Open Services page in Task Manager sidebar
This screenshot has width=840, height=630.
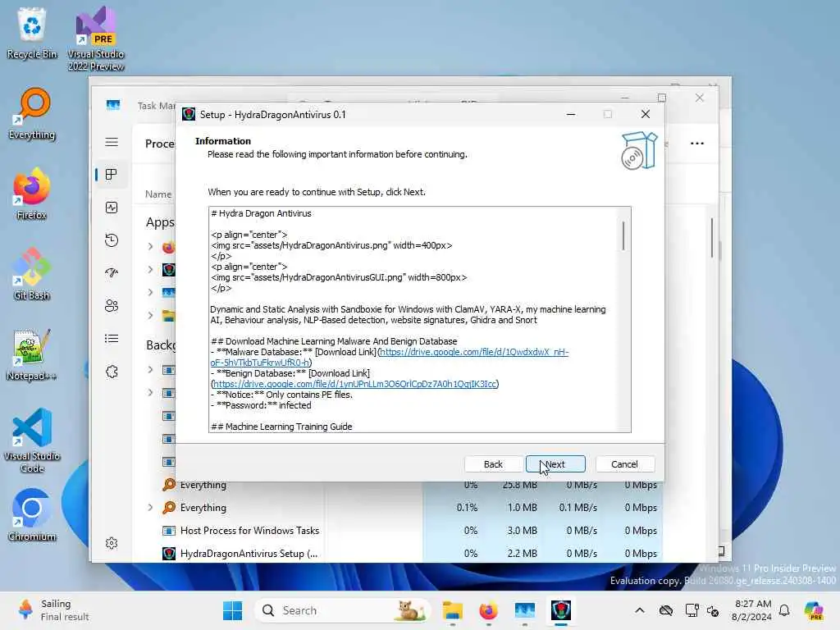pos(112,372)
